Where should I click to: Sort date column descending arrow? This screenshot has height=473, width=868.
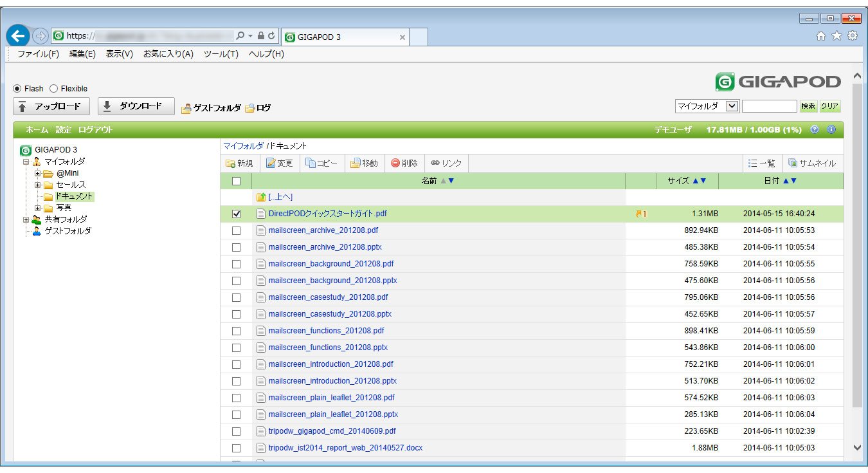tap(794, 181)
